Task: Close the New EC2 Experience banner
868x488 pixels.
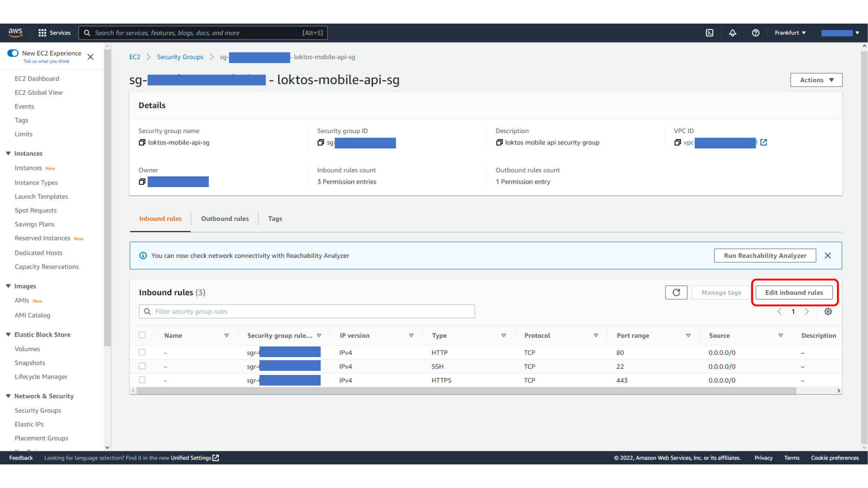Action: pyautogui.click(x=90, y=57)
